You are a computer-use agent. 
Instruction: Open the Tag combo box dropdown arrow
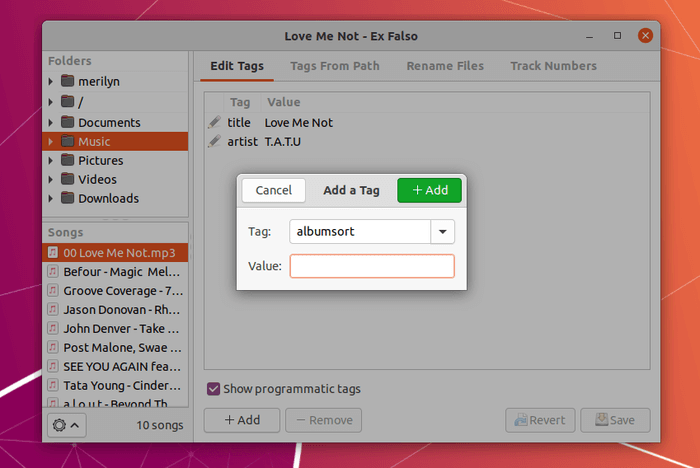point(442,231)
